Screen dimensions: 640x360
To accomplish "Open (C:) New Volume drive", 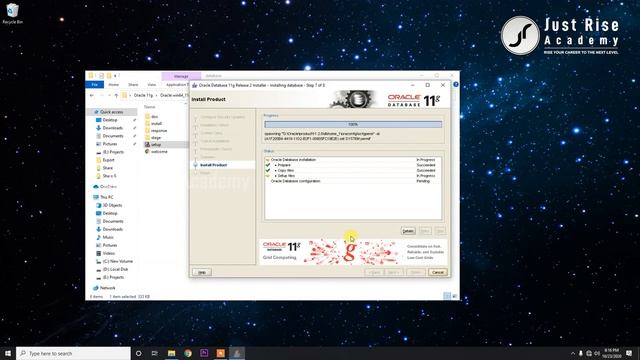I will [118, 261].
